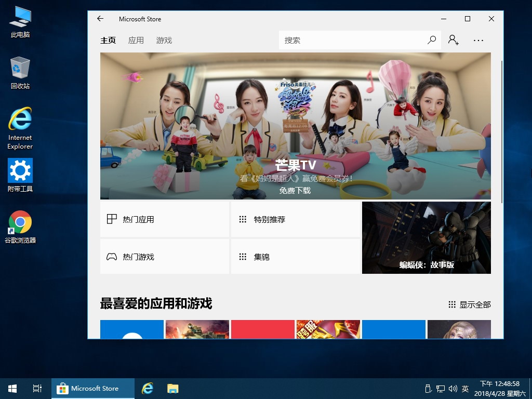Click the network tray icon
Image resolution: width=532 pixels, height=399 pixels.
[441, 389]
